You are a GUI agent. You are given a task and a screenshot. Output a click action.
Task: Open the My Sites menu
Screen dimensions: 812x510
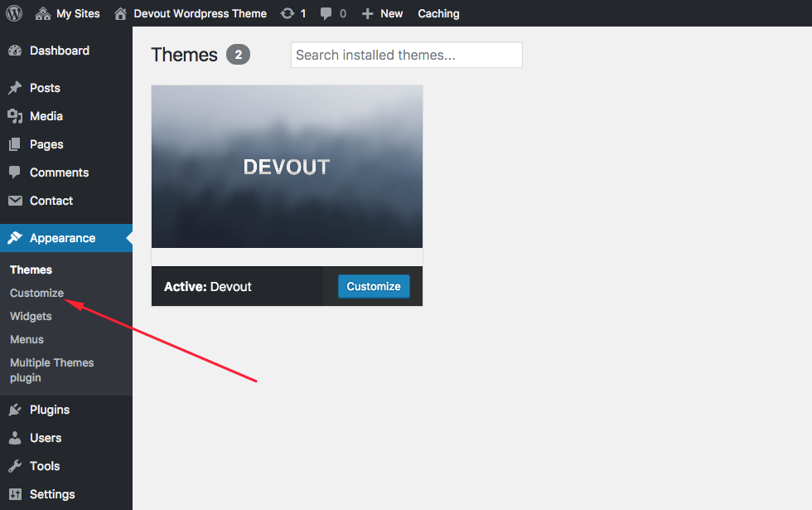click(x=78, y=14)
